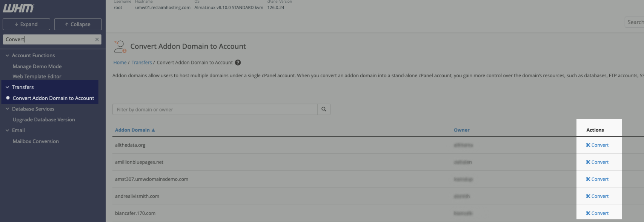Viewport: 644px width, 222px height.
Task: Click the allthedata.org domain cell
Action: pos(130,145)
